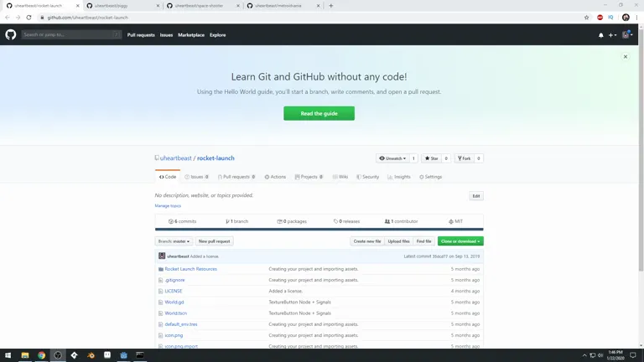Open the LICENSE file

174,292
